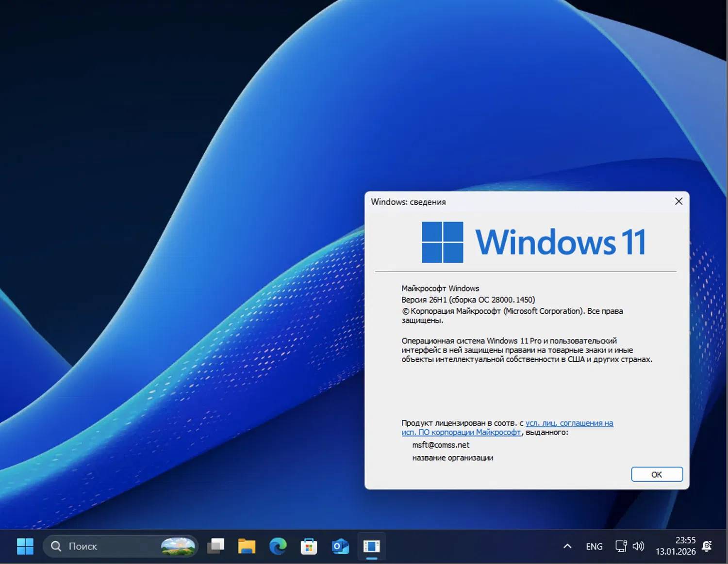Open the Microsoft Store

click(309, 546)
